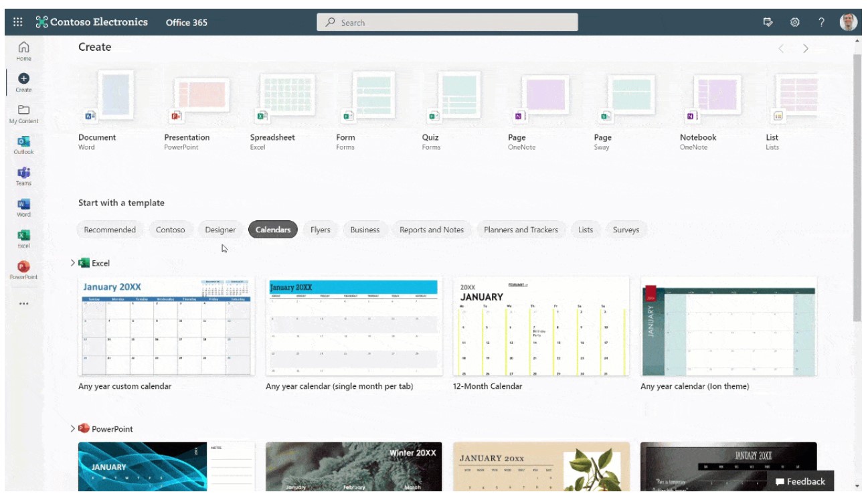Image resolution: width=868 pixels, height=502 pixels.
Task: Launch Word from the sidebar
Action: pyautogui.click(x=23, y=208)
